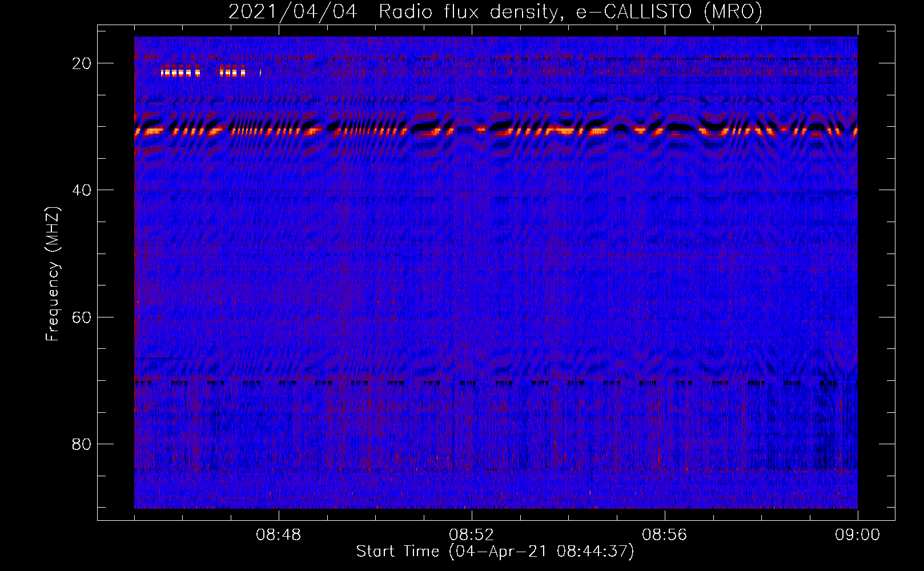Click the Start Time axis caption
Viewport: 924px width, 571px height.
click(x=495, y=552)
